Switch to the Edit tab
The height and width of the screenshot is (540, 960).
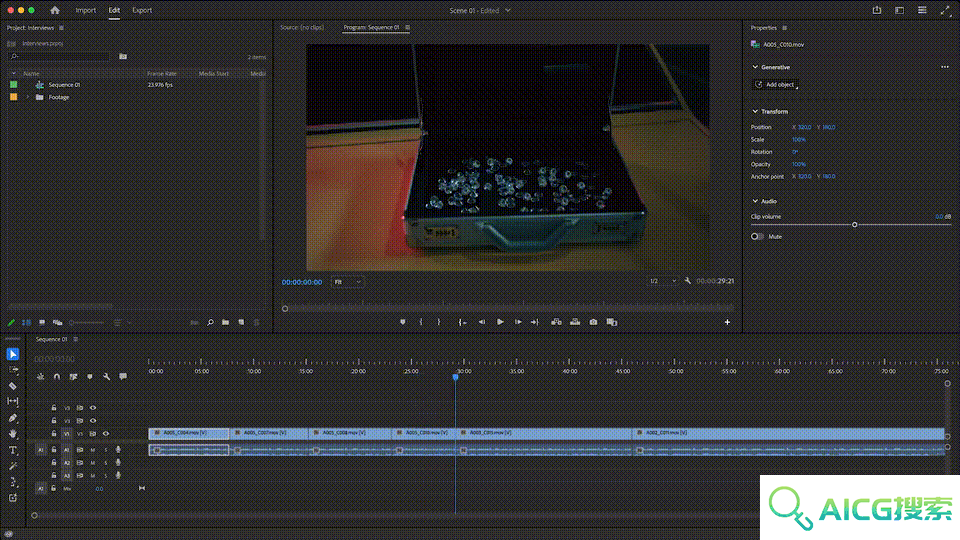tap(114, 10)
